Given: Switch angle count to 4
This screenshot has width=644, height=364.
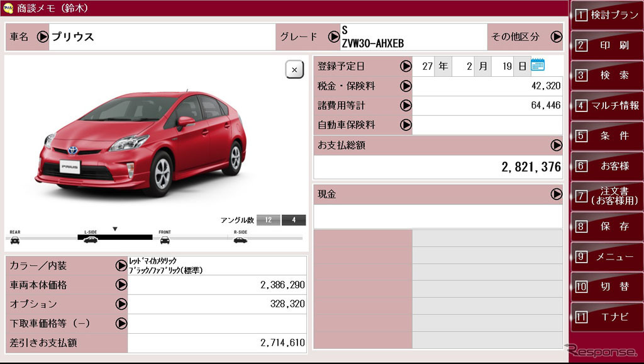Looking at the screenshot, I should 294,220.
